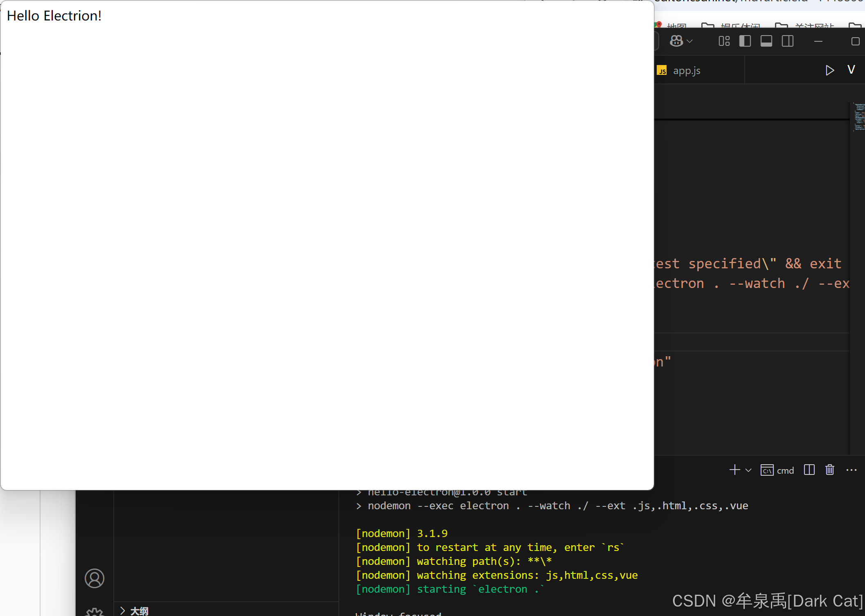Click the editor minimap preview

[x=858, y=117]
